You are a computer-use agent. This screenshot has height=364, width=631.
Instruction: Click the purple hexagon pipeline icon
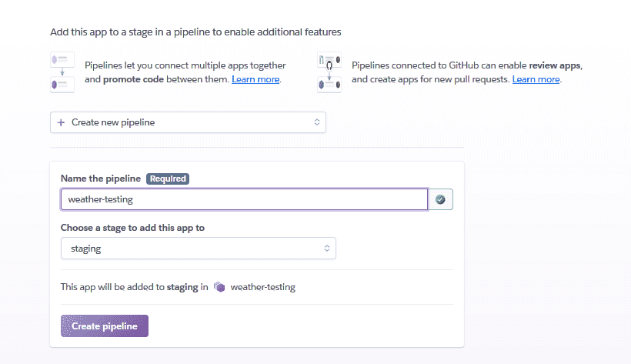pyautogui.click(x=220, y=288)
